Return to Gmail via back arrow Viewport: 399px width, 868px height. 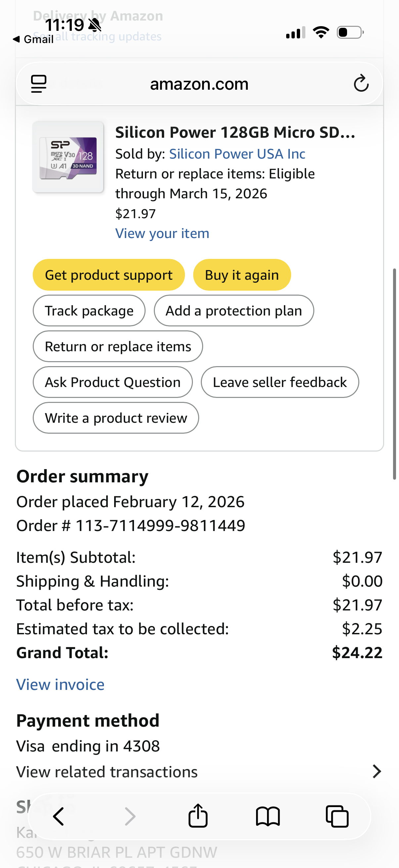coord(33,39)
